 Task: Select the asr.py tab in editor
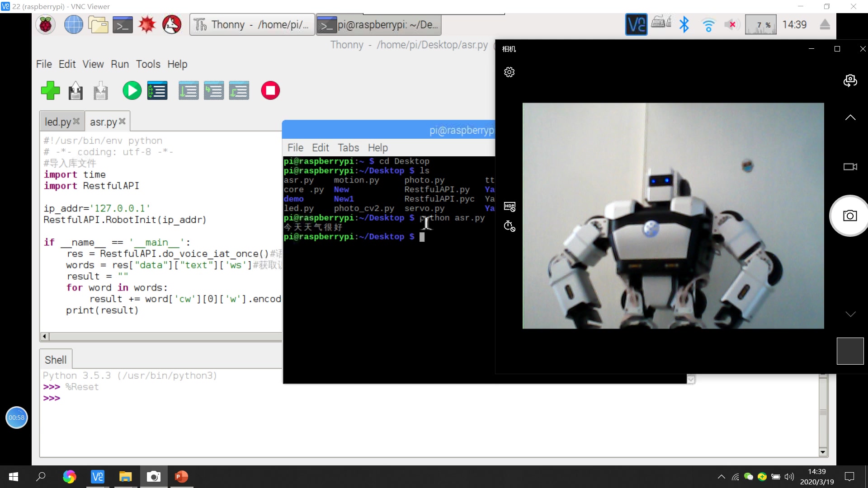pos(103,122)
